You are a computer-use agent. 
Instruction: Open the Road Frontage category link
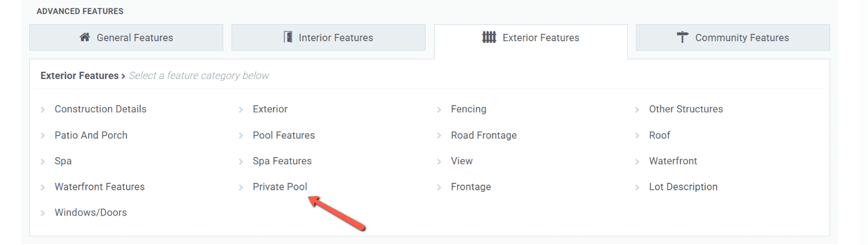484,135
